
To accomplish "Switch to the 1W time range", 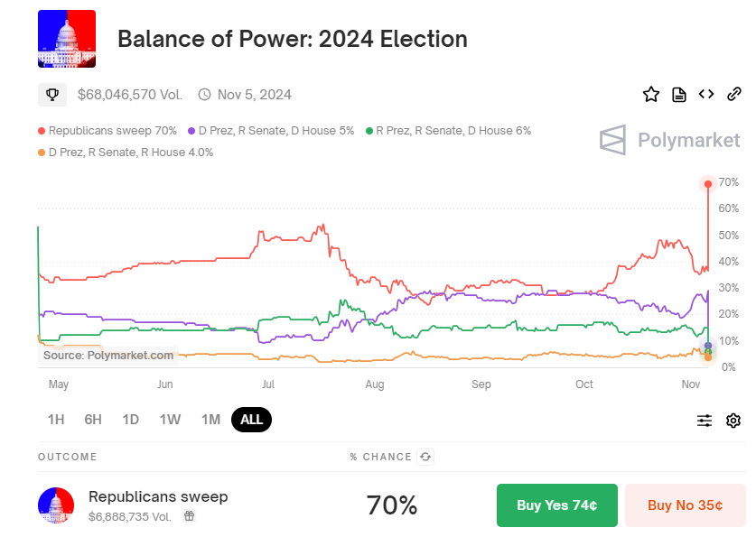I will coord(170,419).
